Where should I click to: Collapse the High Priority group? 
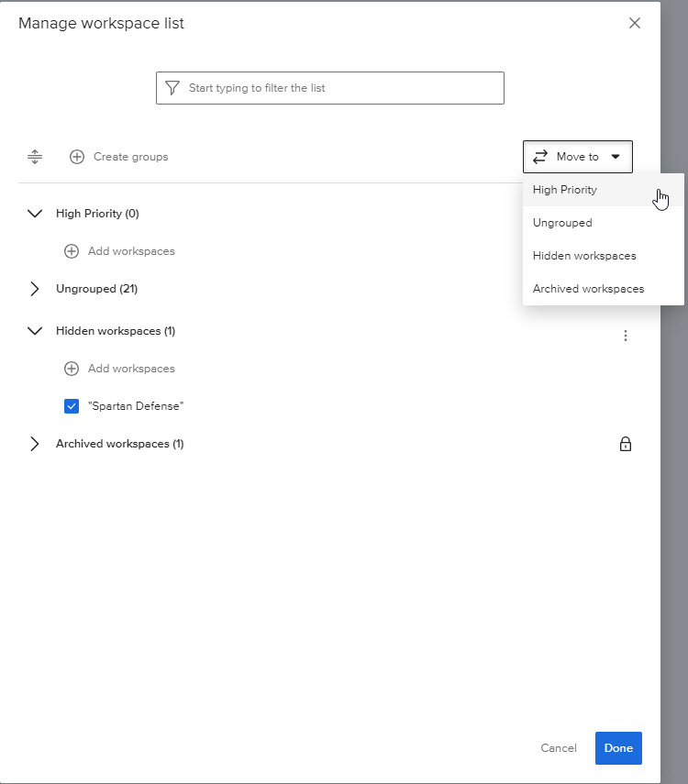[35, 214]
